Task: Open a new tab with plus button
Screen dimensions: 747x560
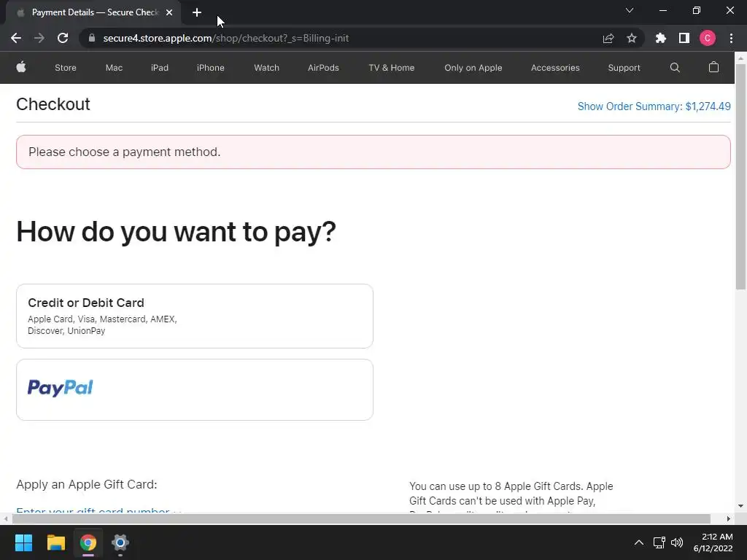Action: (x=197, y=12)
